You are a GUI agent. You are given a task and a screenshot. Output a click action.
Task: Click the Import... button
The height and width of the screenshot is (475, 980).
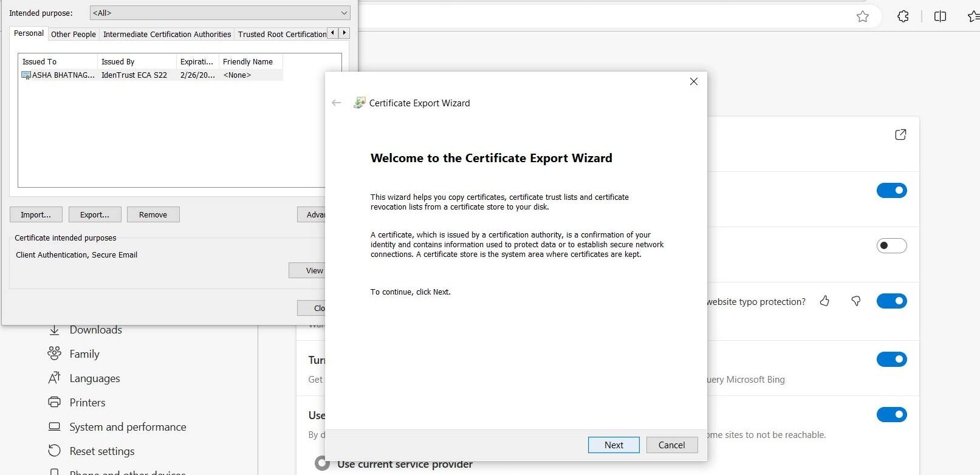[x=36, y=214]
